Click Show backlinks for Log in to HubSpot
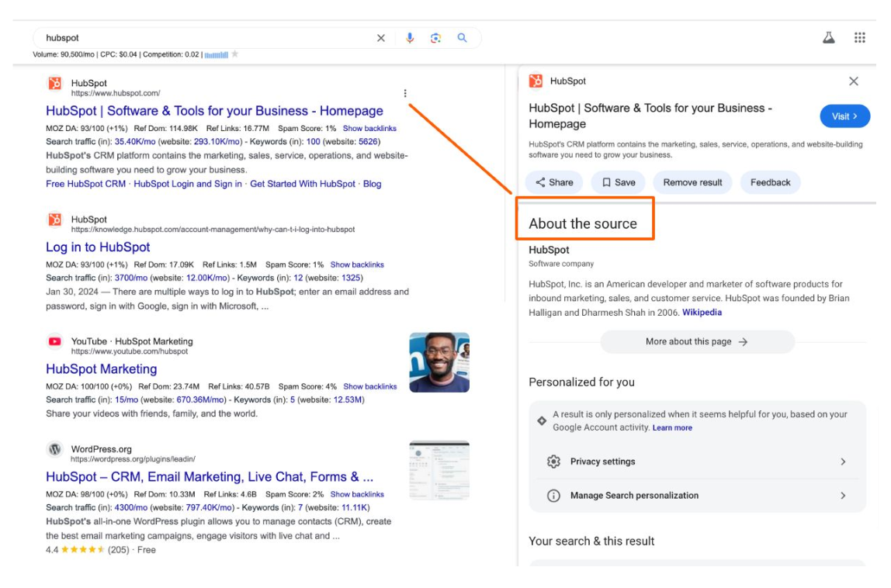Screen dimensions: 891x588 click(357, 265)
